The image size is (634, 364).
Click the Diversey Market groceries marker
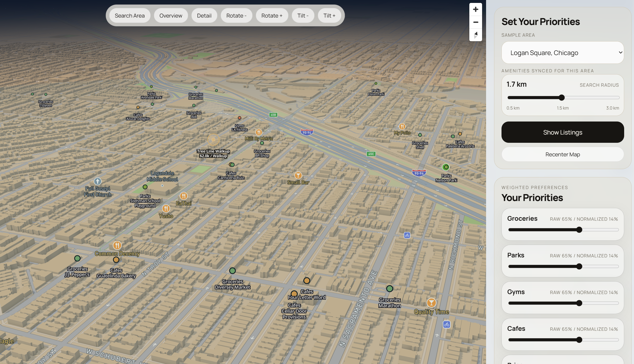coord(233,271)
